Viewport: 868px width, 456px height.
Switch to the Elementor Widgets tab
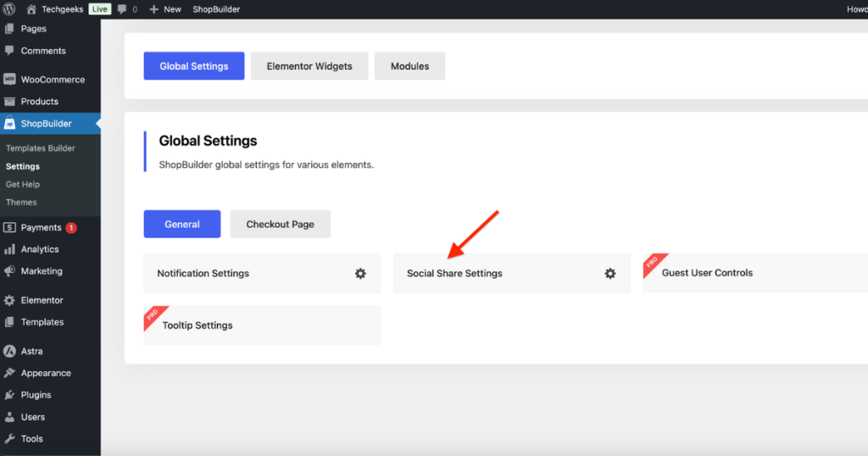[x=309, y=66]
